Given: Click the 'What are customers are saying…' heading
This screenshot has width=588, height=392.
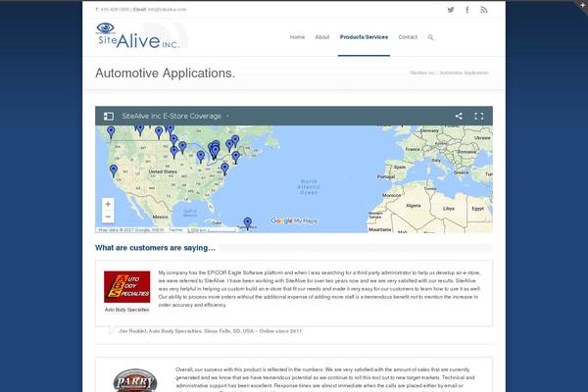Looking at the screenshot, I should tap(155, 248).
